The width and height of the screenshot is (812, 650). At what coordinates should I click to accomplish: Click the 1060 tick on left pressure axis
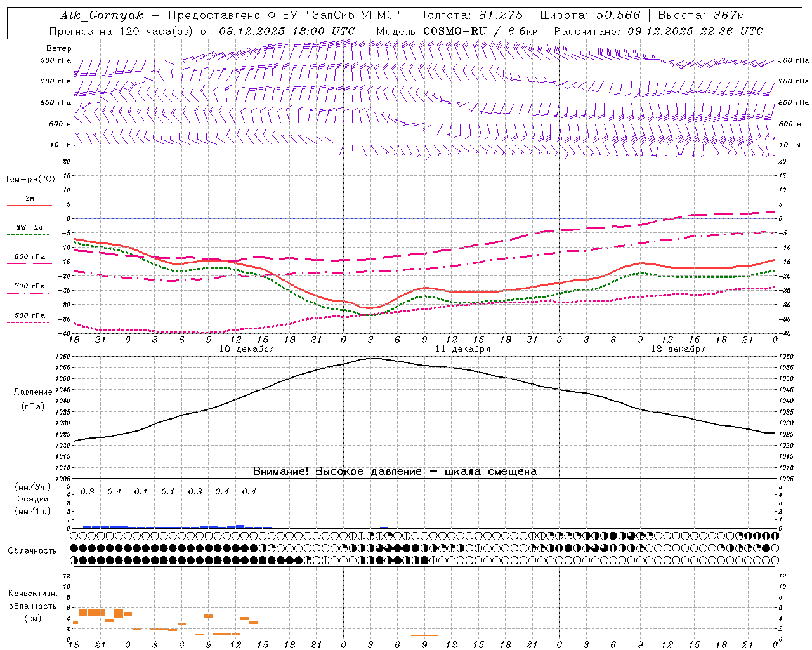click(x=64, y=357)
